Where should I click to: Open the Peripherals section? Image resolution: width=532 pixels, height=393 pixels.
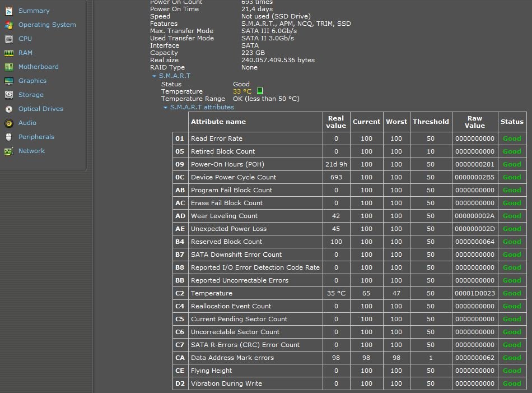36,137
